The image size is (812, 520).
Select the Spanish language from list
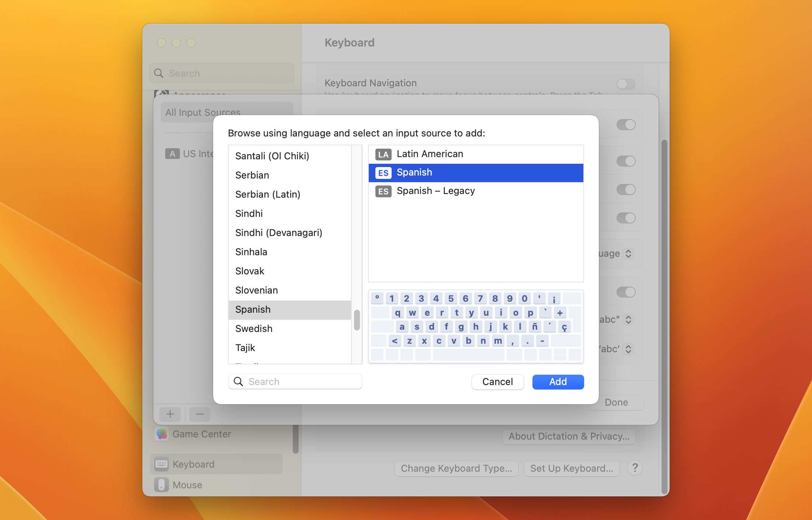pos(252,309)
